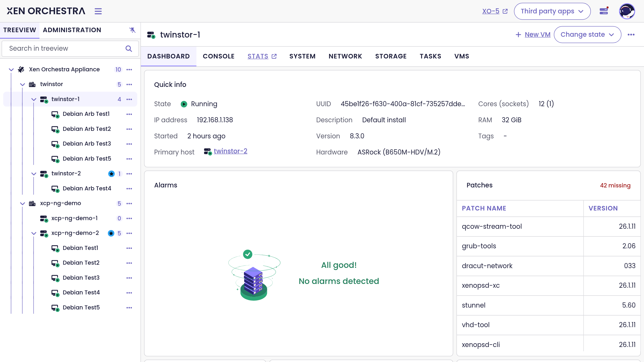Open the VMs tab
The height and width of the screenshot is (362, 644).
click(462, 56)
